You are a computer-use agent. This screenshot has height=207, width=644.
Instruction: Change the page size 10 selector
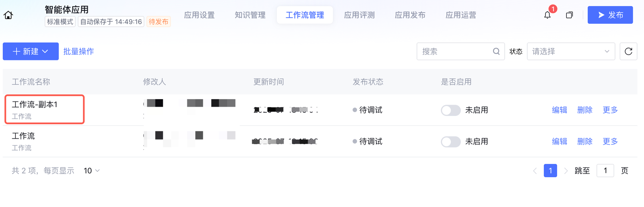92,171
